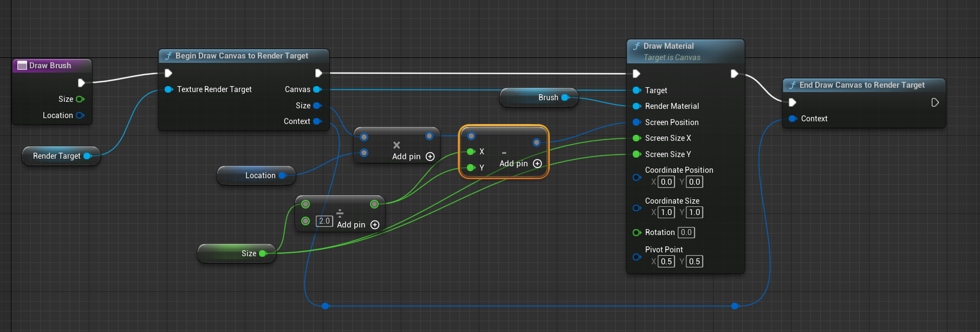This screenshot has height=332, width=980.
Task: Click Pivot Point X value field
Action: pos(666,262)
